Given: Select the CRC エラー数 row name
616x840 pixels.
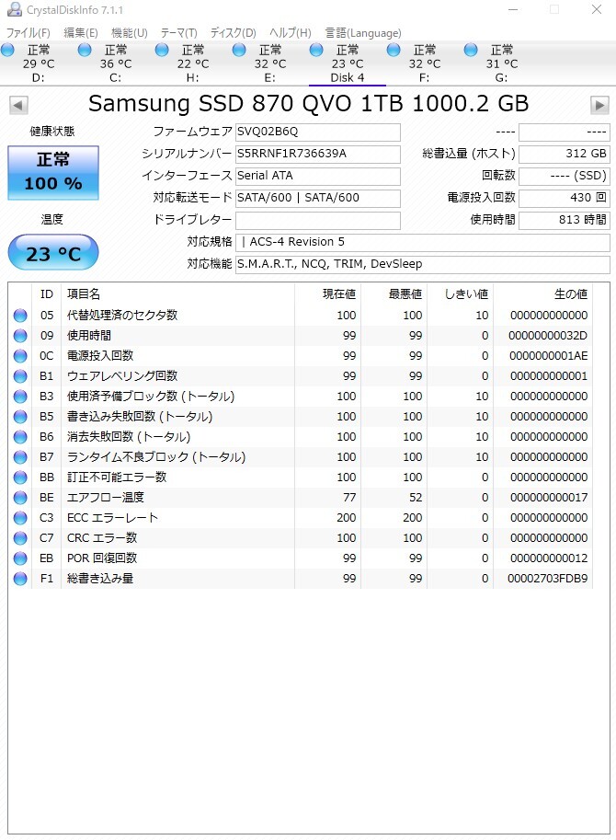Looking at the screenshot, I should coord(102,538).
